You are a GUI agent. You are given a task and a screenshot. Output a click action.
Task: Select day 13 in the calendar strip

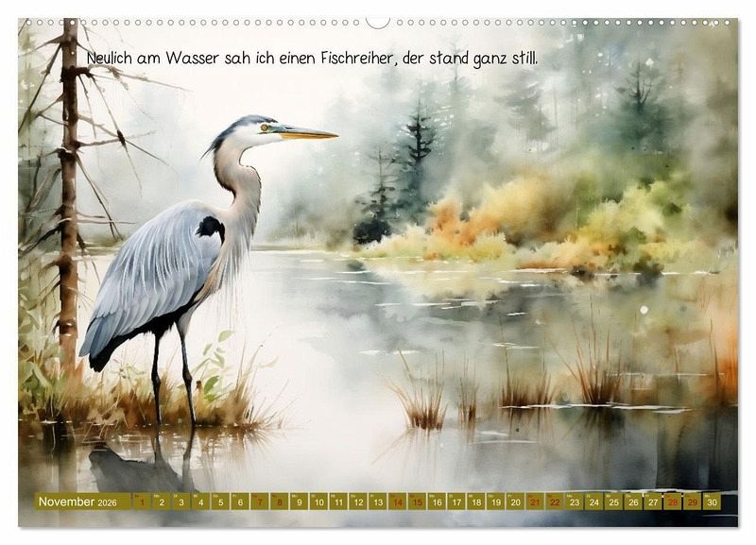coord(378,502)
